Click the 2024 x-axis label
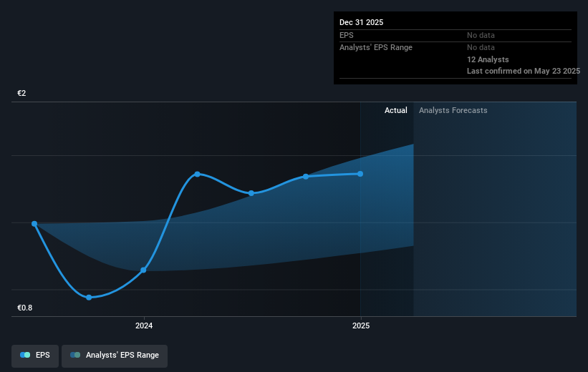The height and width of the screenshot is (372, 588). point(144,326)
